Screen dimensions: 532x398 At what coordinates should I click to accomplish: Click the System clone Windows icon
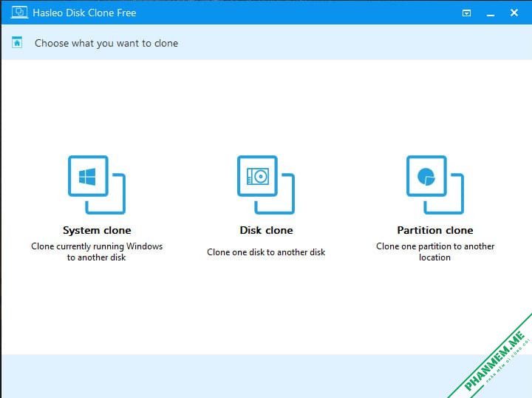[x=97, y=185]
